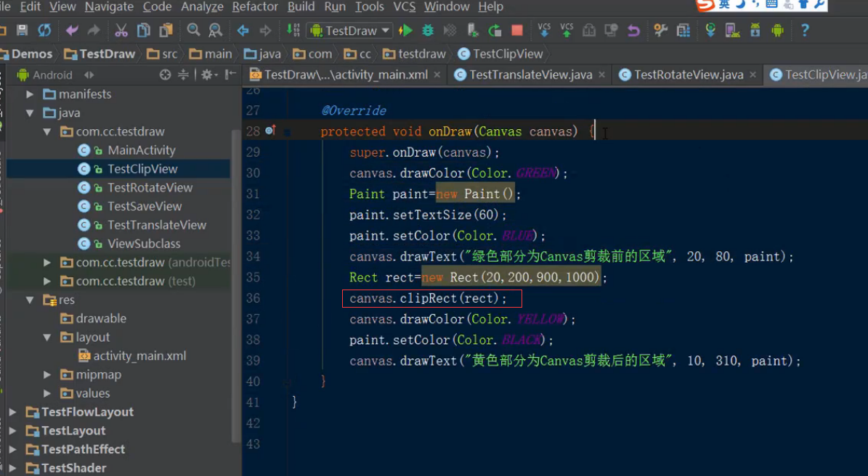The image size is (868, 476).
Task: Click the TestClipView breadcrumb
Action: point(501,54)
